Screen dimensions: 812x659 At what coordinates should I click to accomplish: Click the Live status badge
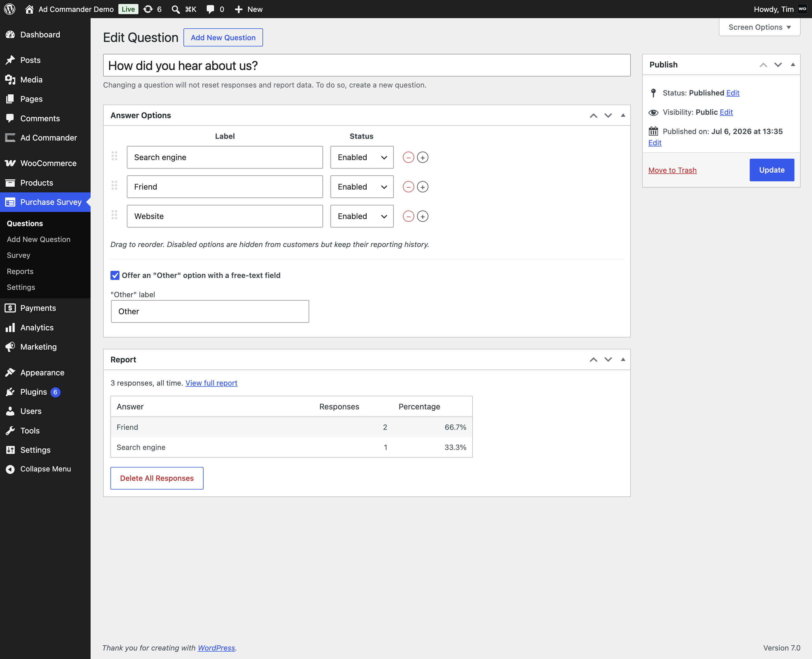[x=128, y=9]
